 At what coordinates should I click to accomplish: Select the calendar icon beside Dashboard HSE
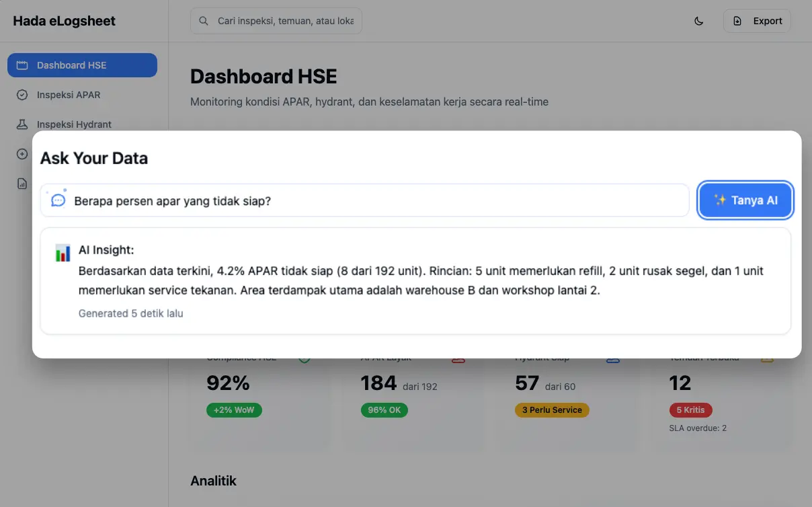tap(24, 65)
